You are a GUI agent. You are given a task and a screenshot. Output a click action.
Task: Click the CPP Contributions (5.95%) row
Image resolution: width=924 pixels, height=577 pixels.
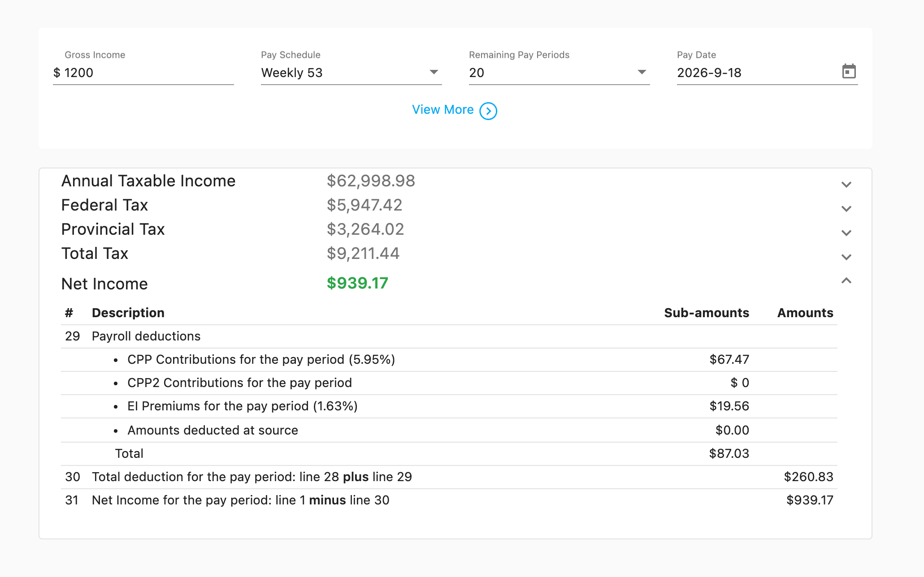(x=449, y=360)
